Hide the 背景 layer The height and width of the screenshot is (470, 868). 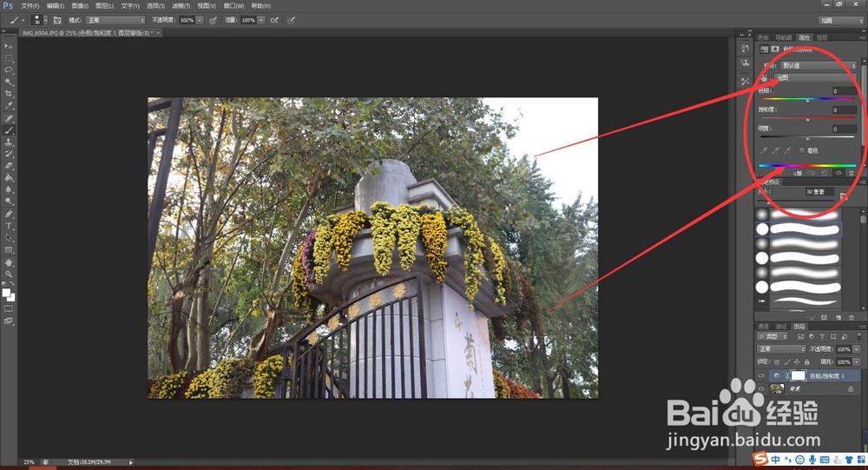coord(761,389)
